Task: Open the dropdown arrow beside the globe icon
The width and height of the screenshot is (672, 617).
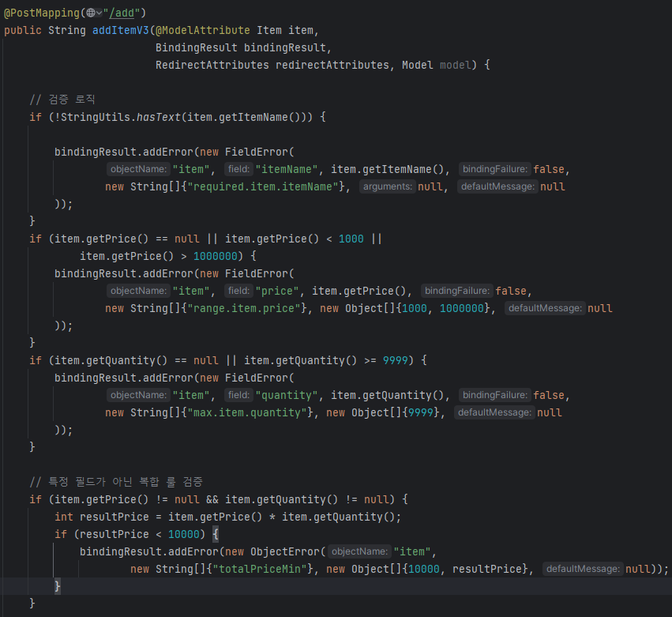Action: (99, 13)
